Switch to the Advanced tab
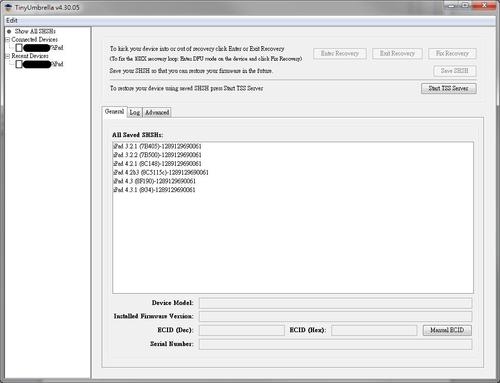 (x=157, y=113)
